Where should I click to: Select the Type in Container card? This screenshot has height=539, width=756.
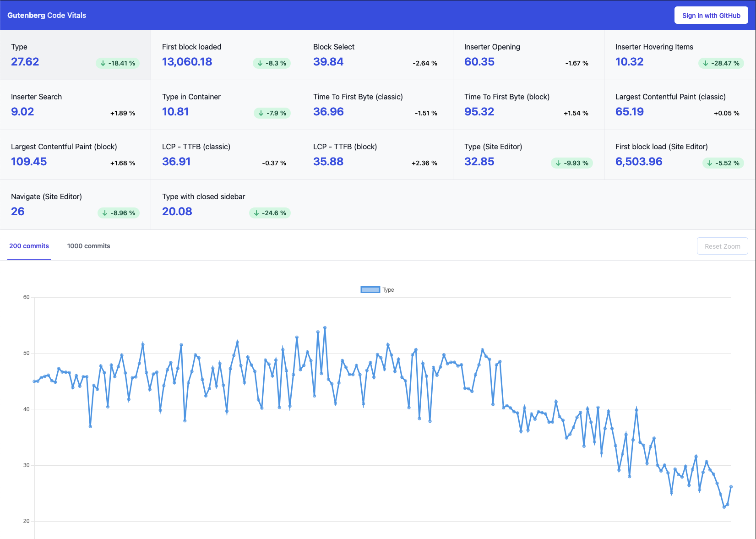click(226, 105)
